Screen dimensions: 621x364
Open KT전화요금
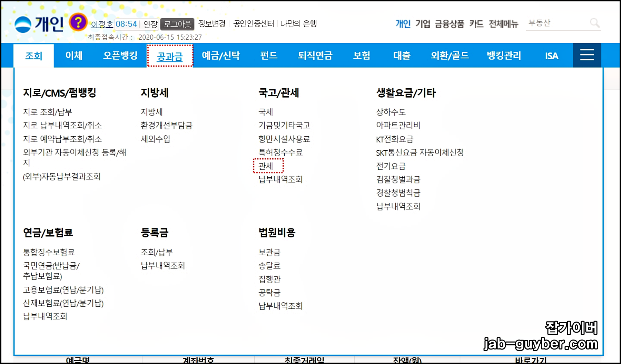(395, 139)
